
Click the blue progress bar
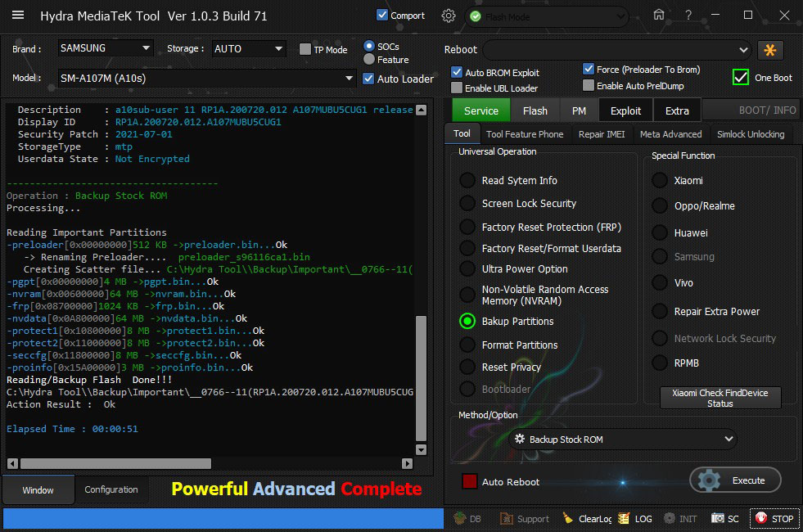[x=223, y=518]
